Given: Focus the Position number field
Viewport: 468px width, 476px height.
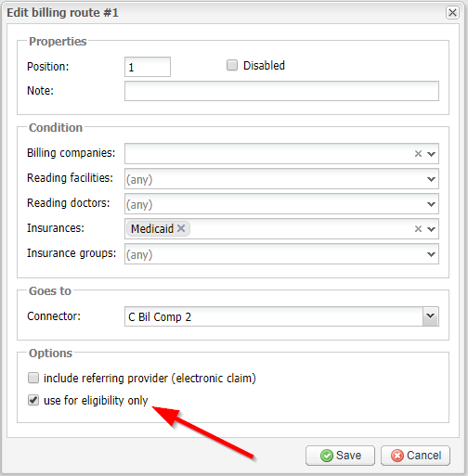Looking at the screenshot, I should (x=148, y=67).
